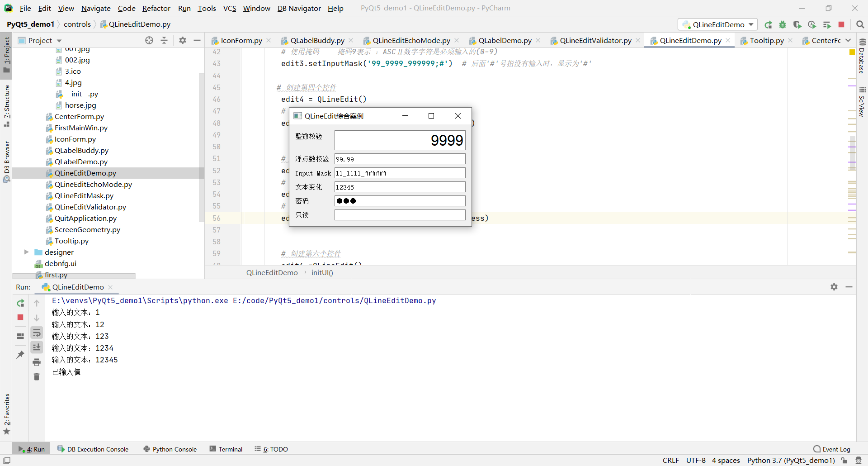Stop the running process with red square in top toolbar
Screen dimensions: 868x466
[x=841, y=24]
